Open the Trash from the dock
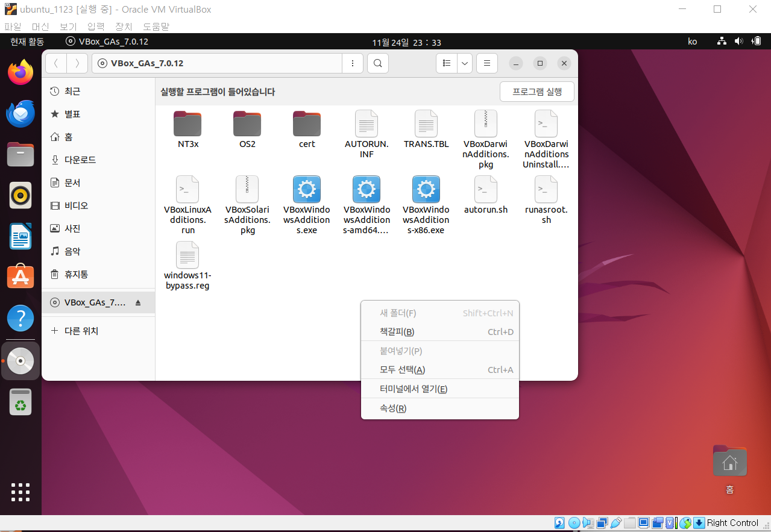Screen dimensions: 771x532 pos(20,402)
